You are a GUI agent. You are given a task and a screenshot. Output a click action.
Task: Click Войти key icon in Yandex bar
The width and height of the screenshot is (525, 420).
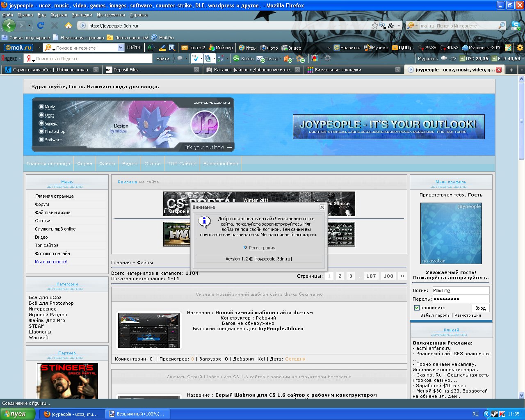(x=244, y=59)
